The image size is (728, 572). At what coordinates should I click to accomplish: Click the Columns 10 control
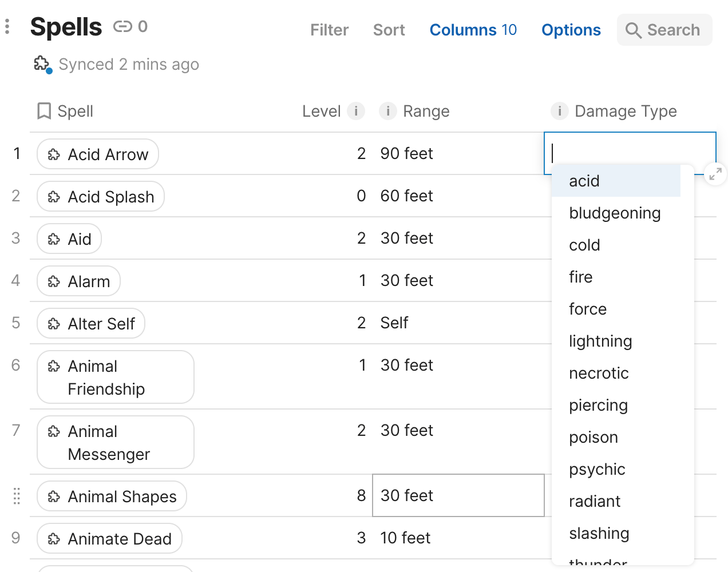tap(473, 30)
